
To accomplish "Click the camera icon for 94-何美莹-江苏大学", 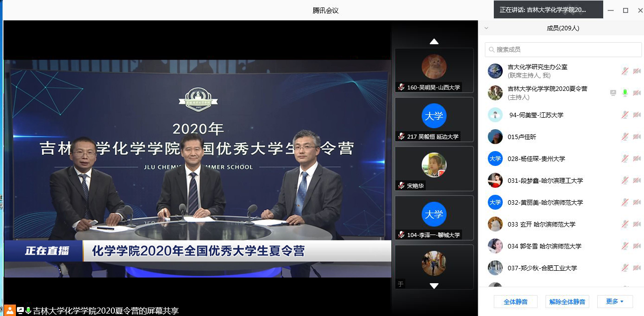I will click(x=637, y=115).
